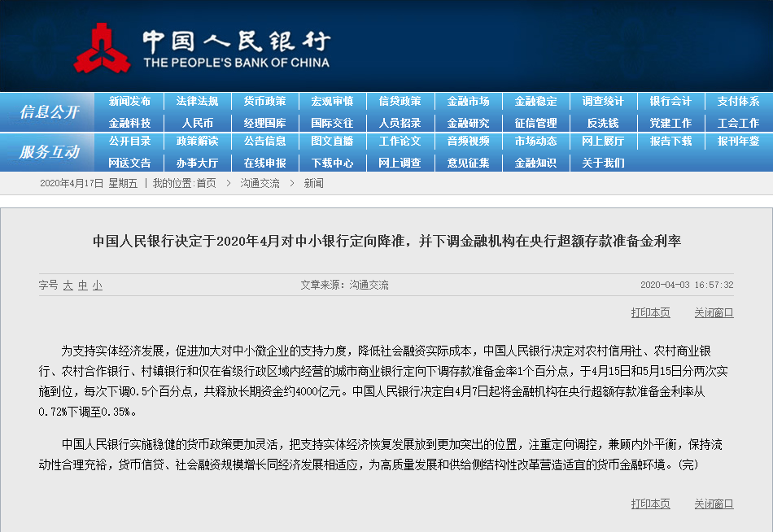Set font size to 中
The height and width of the screenshot is (532, 773).
tap(83, 285)
